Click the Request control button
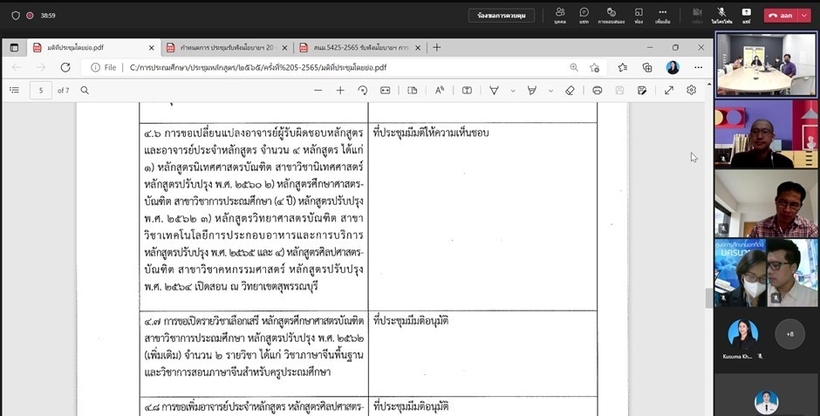The width and height of the screenshot is (820, 416). tap(501, 16)
